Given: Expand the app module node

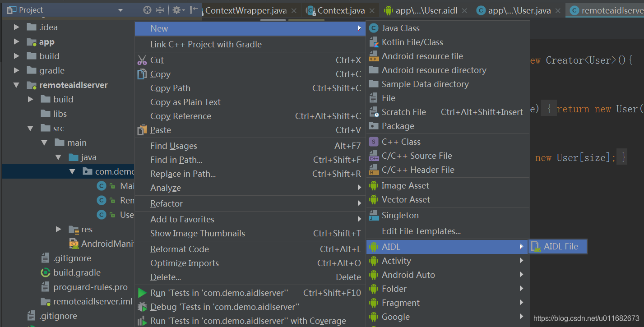Looking at the screenshot, I should pos(17,41).
